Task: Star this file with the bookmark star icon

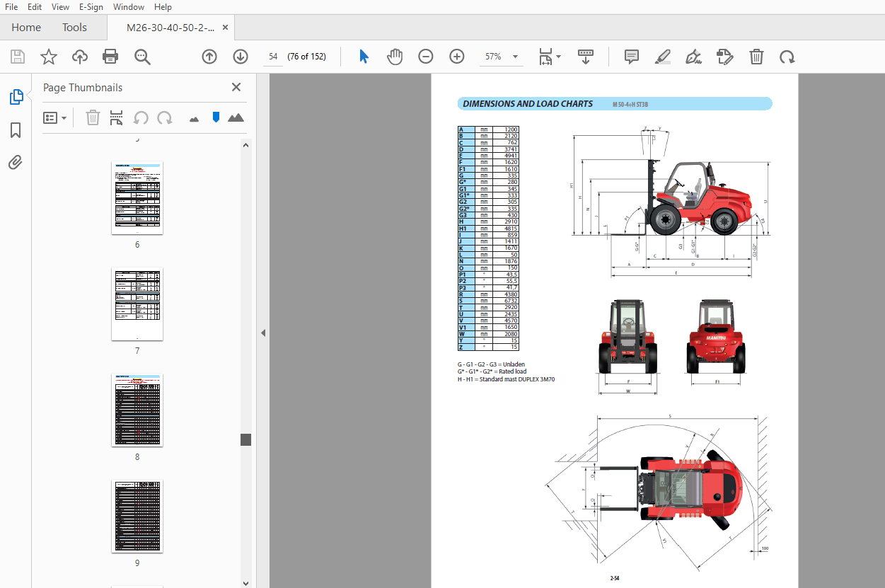Action: (x=49, y=57)
